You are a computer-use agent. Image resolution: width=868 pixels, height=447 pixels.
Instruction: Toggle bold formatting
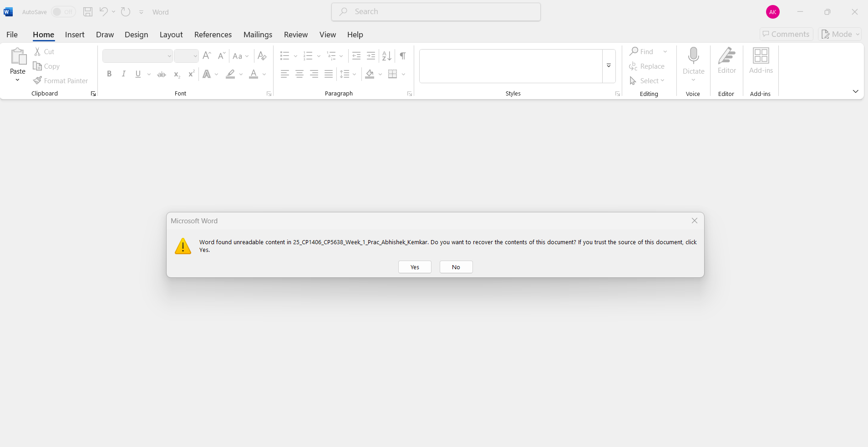[x=109, y=74]
